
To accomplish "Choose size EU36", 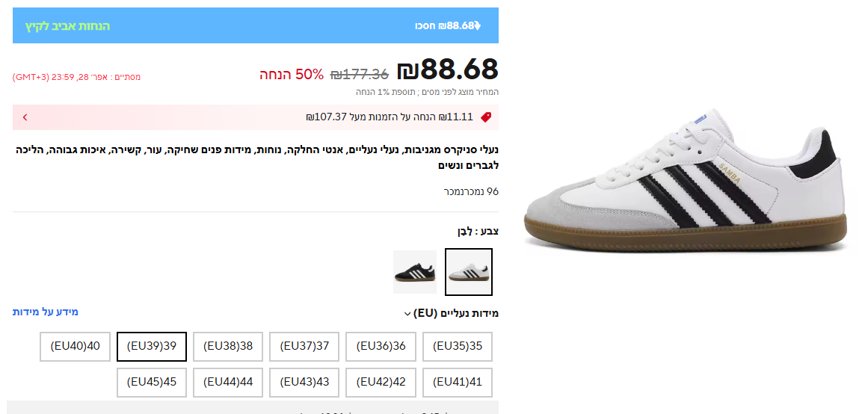I will pos(381,347).
